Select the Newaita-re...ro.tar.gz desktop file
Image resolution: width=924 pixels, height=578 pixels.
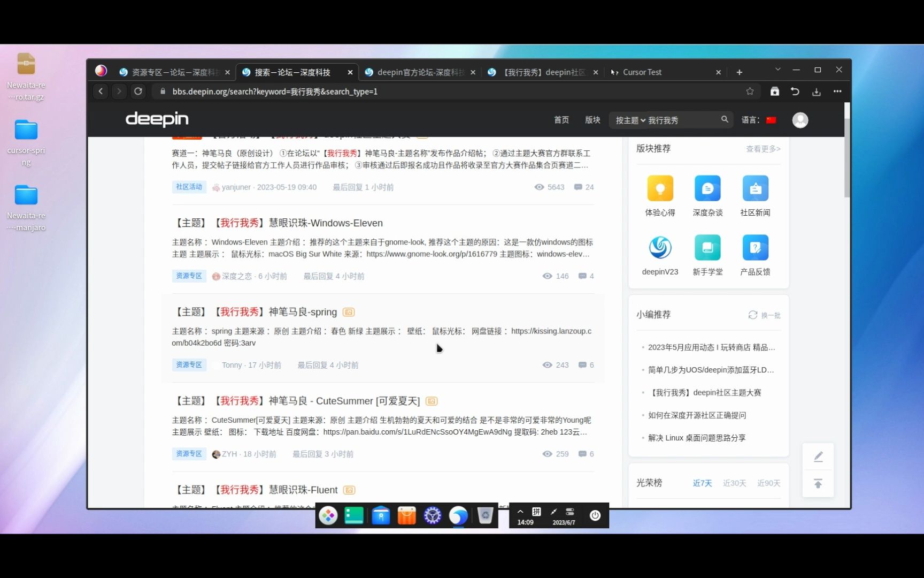tap(26, 77)
